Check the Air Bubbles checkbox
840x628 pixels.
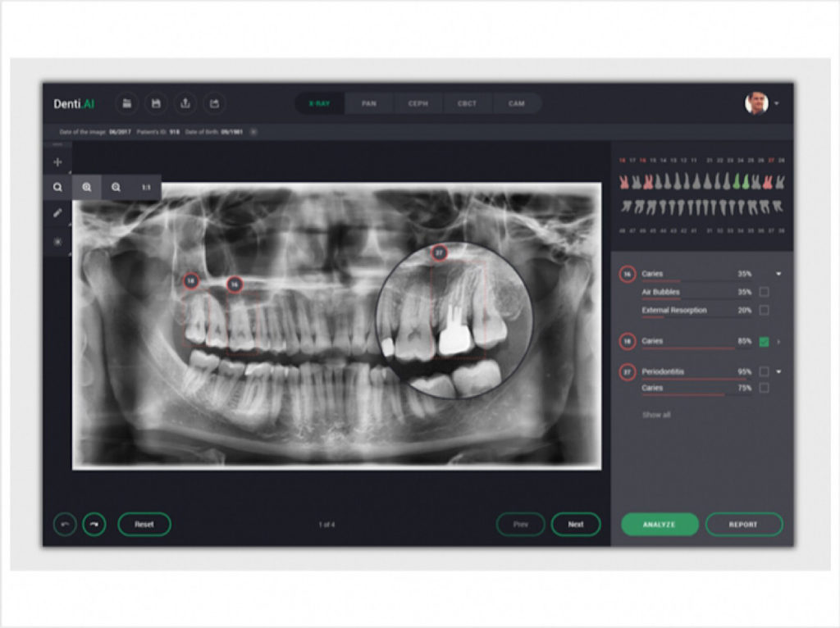(764, 292)
